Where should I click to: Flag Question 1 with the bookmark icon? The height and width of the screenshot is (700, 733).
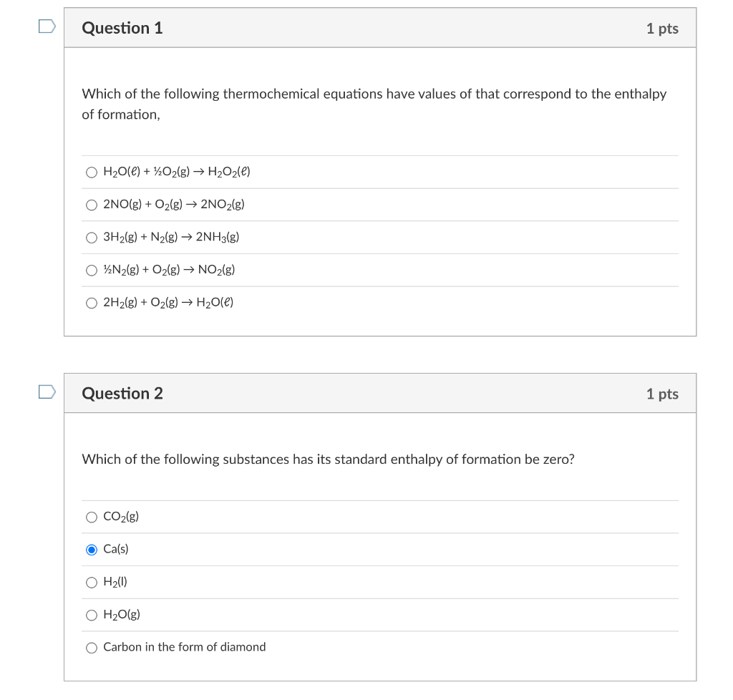click(x=47, y=27)
